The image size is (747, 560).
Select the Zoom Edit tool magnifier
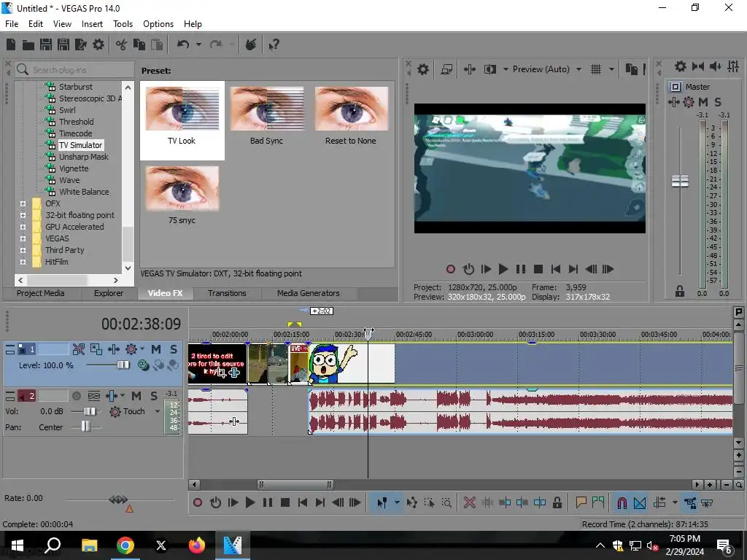point(446,502)
